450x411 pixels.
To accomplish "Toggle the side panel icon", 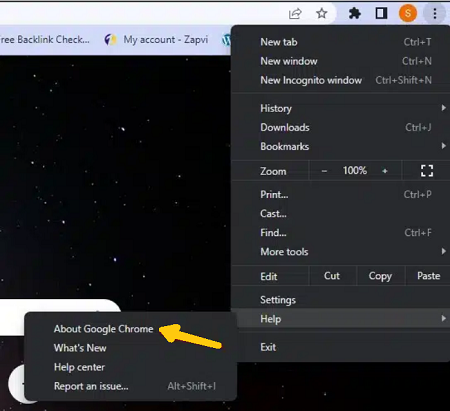I will 381,14.
